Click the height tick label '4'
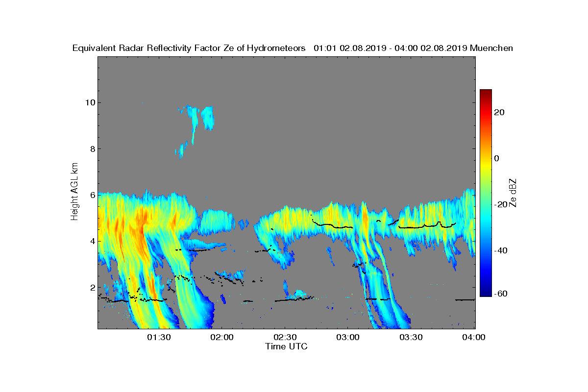Image resolution: width=588 pixels, height=392 pixels. pos(93,241)
